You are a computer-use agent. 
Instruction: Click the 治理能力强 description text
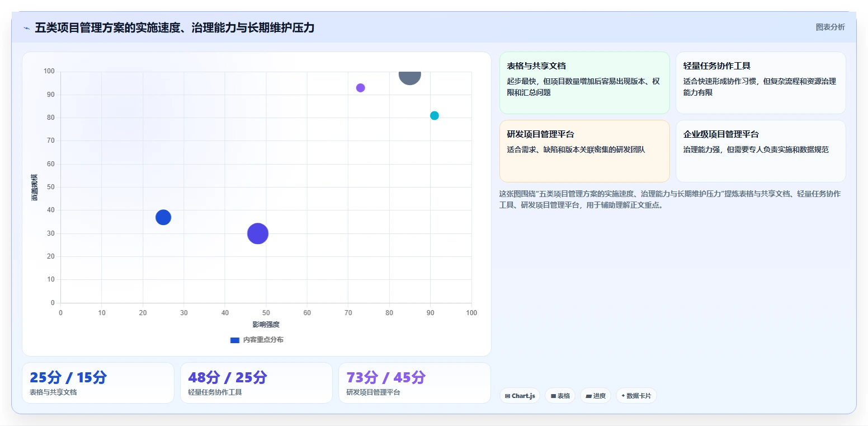click(756, 149)
